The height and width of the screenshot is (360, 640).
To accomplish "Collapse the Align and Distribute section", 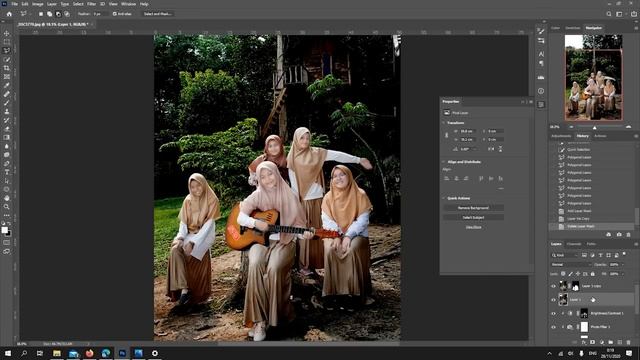I will pos(444,162).
